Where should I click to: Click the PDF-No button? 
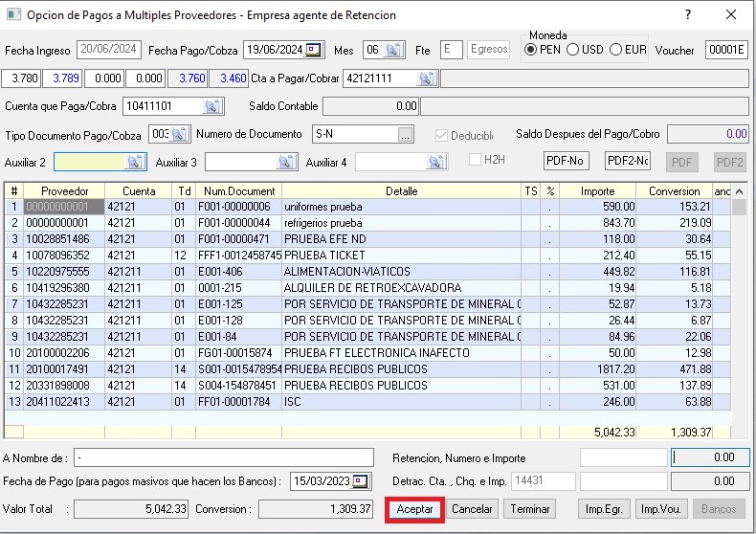[x=566, y=161]
